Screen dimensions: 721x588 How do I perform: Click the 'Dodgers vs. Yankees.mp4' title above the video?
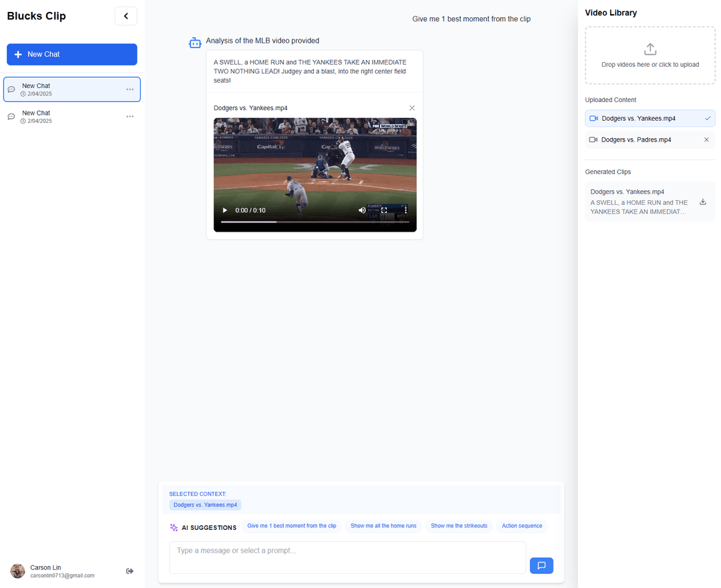[x=250, y=108]
